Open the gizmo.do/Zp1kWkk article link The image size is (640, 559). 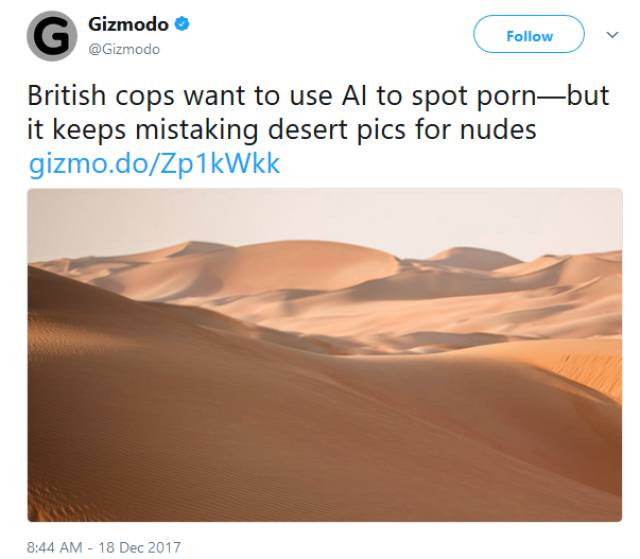(x=154, y=164)
